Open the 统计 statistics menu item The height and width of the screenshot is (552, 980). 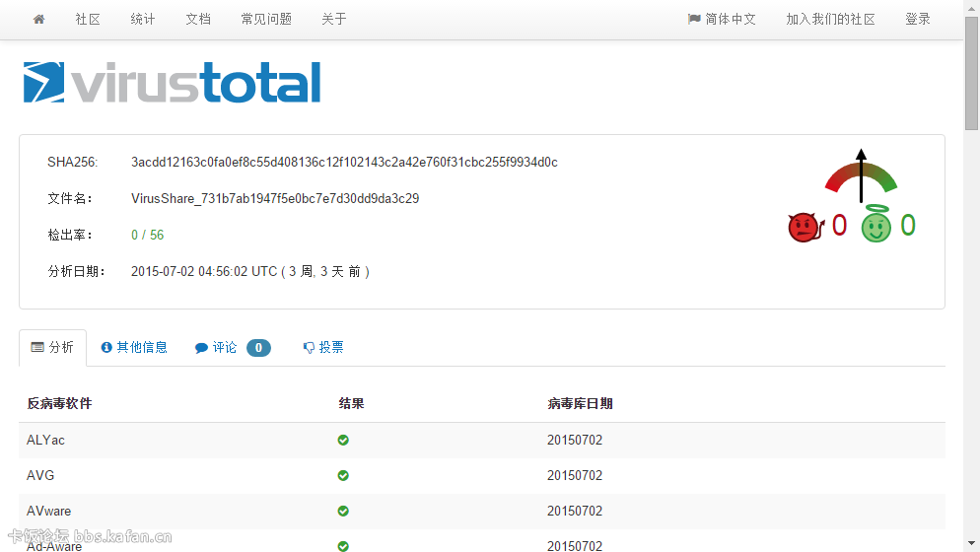pyautogui.click(x=143, y=19)
